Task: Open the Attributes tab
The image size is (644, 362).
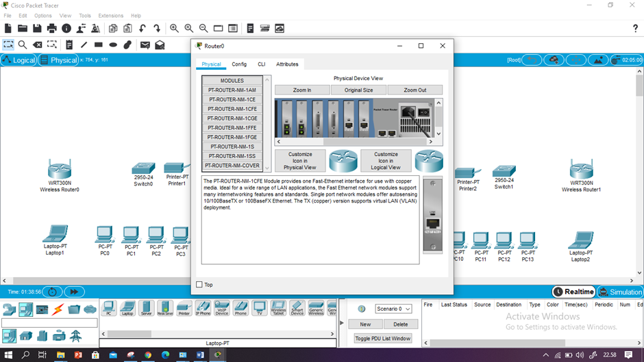Action: (287, 64)
